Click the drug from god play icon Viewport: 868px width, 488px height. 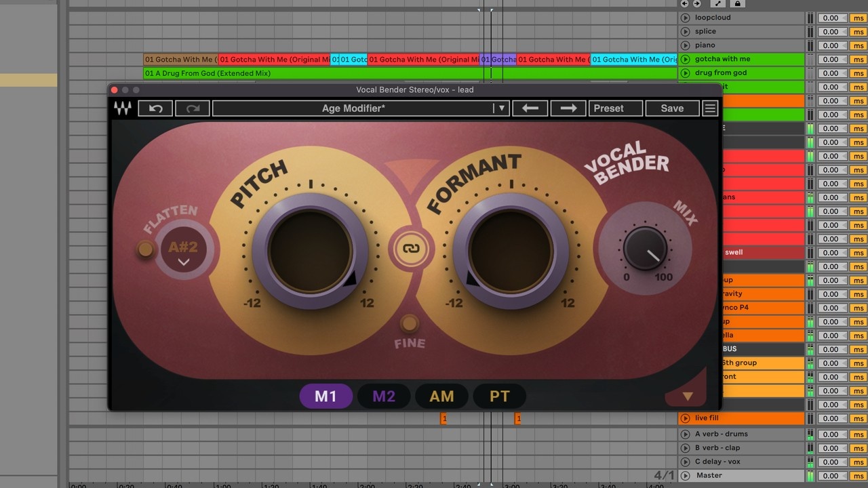(x=685, y=73)
